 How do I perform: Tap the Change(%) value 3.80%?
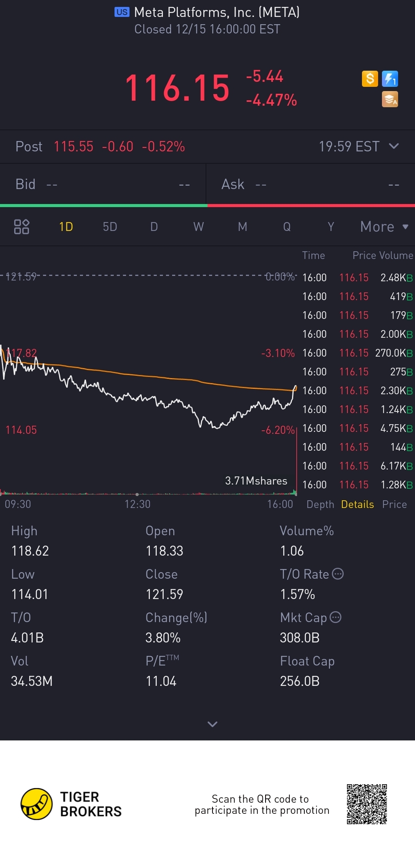coord(163,637)
